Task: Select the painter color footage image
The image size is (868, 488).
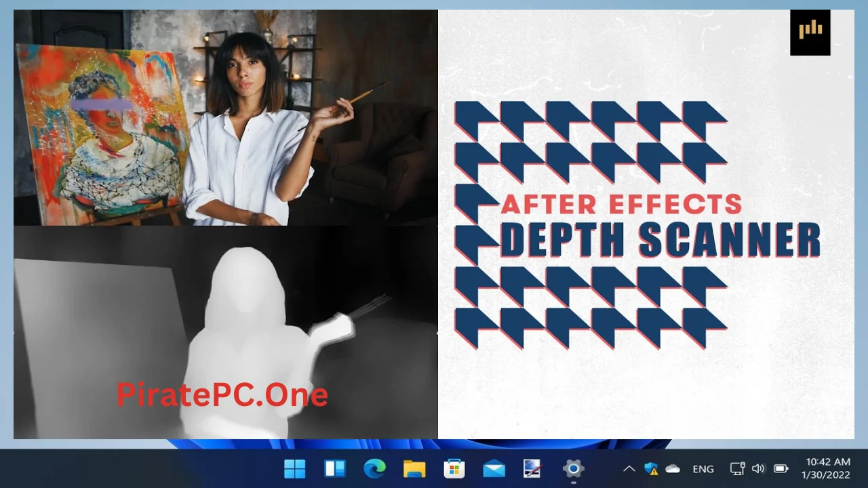Action: click(225, 117)
